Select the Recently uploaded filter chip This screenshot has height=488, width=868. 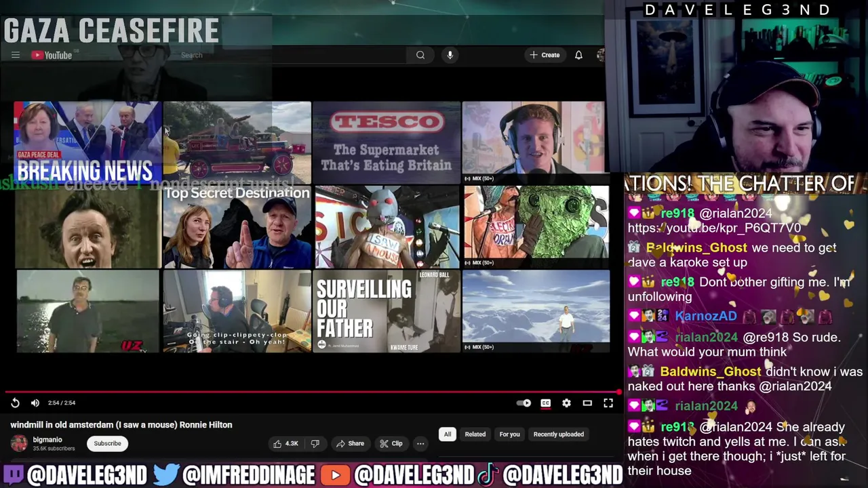[x=558, y=434]
